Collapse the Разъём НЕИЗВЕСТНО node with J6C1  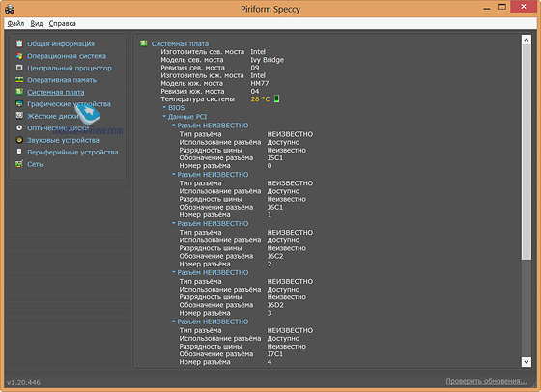click(174, 174)
